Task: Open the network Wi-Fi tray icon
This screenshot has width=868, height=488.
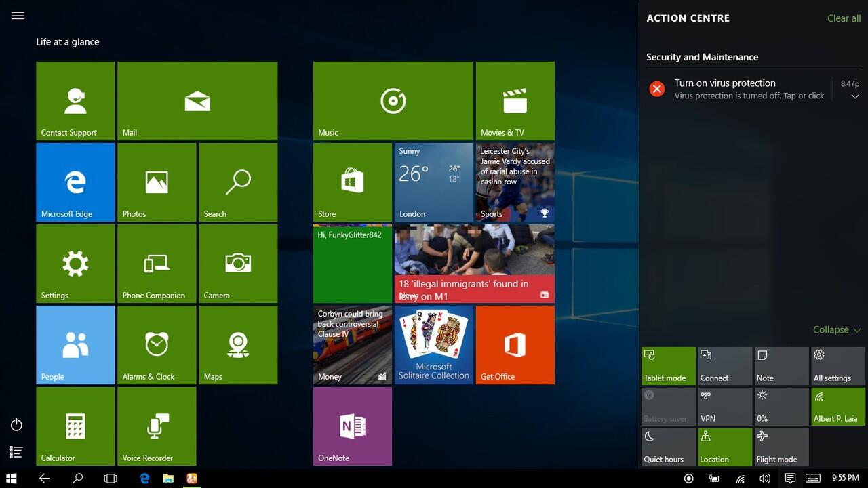Action: pos(741,479)
